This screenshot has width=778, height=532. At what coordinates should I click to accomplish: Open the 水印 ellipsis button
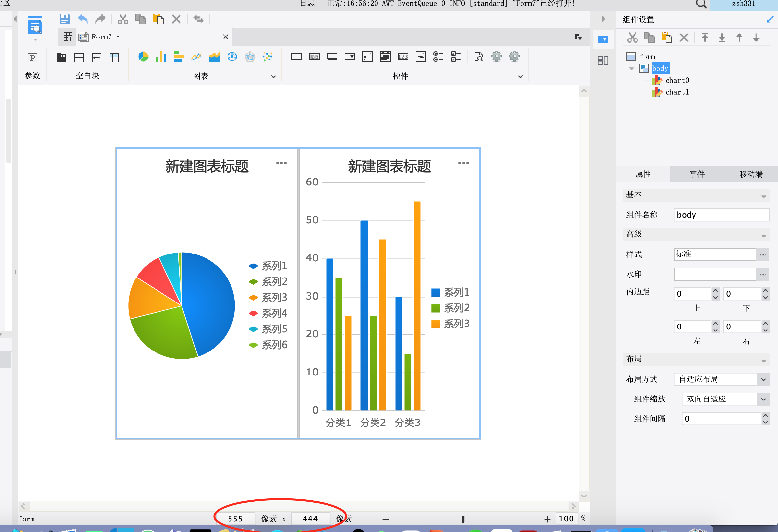pyautogui.click(x=763, y=275)
